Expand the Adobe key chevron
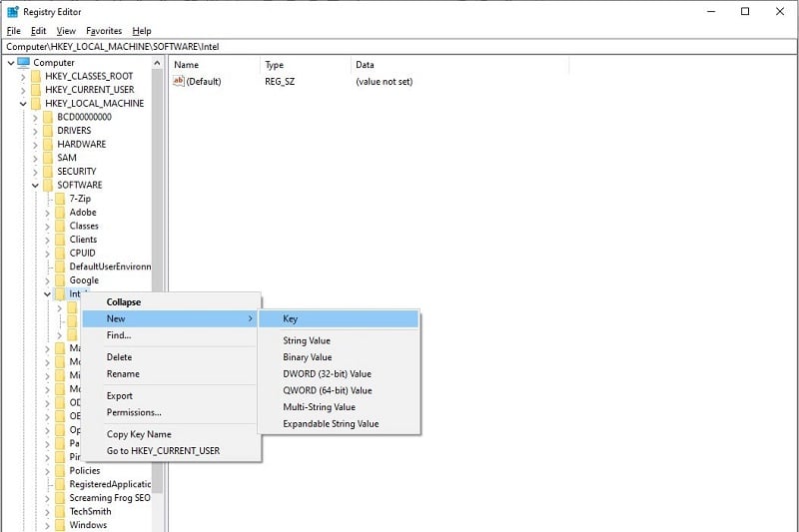This screenshot has height=532, width=799. coord(47,213)
